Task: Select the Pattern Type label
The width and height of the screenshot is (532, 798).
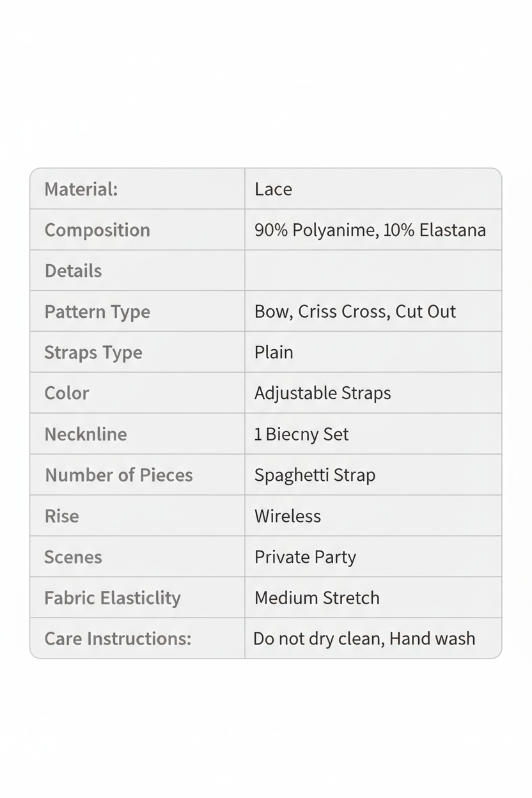Action: 97,312
